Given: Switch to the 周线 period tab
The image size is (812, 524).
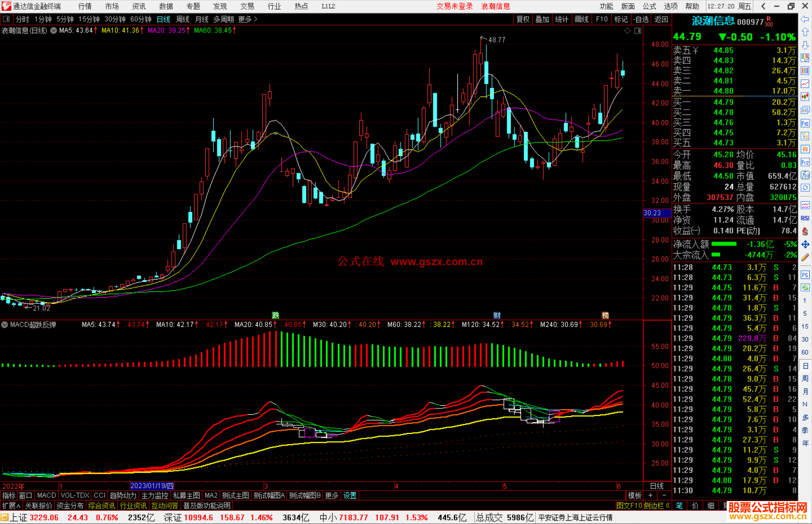Looking at the screenshot, I should click(183, 19).
